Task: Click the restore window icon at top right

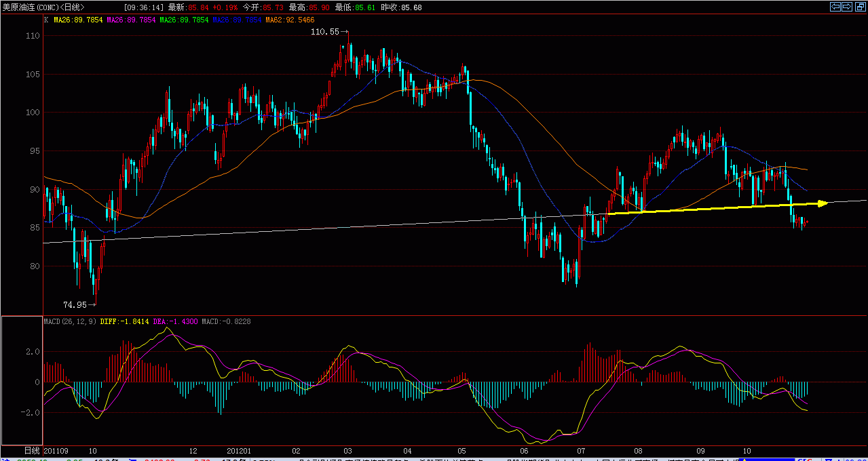Action: coord(859,7)
